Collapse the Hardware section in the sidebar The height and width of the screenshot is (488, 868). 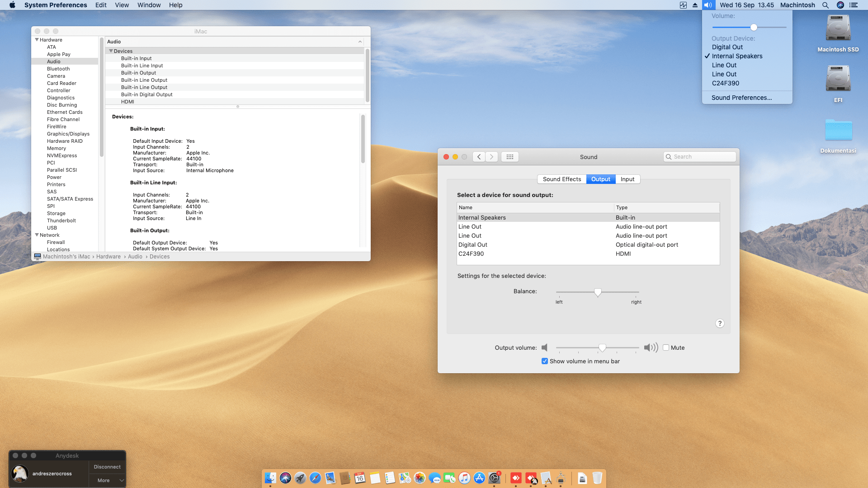(x=37, y=40)
